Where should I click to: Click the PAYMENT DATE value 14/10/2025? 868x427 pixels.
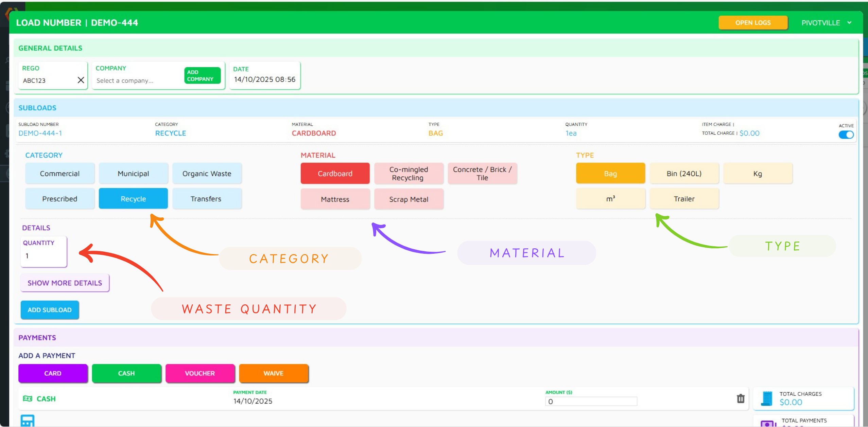[253, 401]
